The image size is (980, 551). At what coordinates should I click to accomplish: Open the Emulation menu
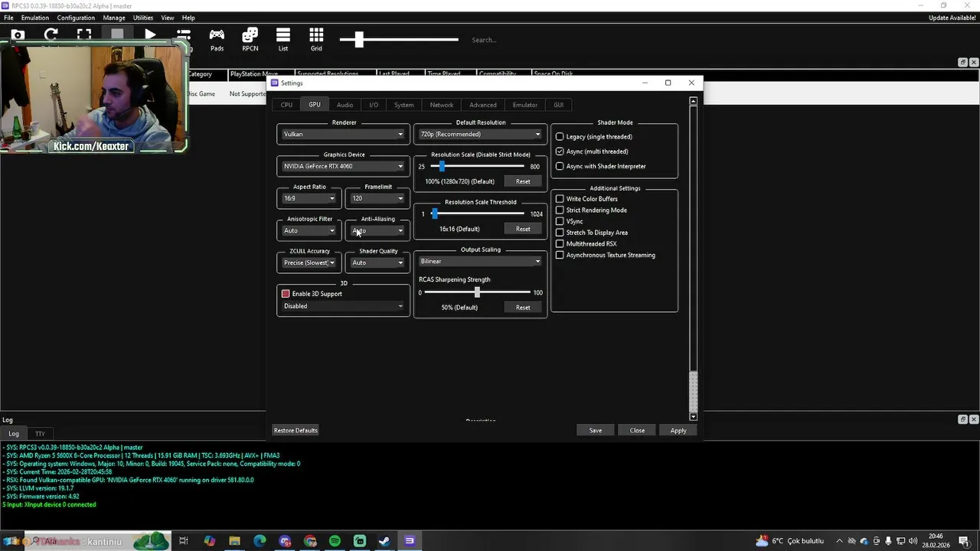pyautogui.click(x=35, y=18)
